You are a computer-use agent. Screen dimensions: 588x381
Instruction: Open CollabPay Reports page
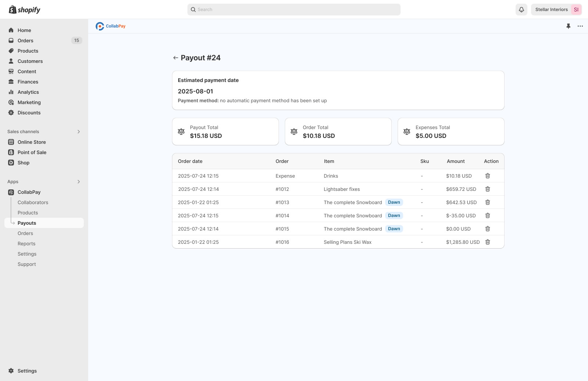[26, 243]
